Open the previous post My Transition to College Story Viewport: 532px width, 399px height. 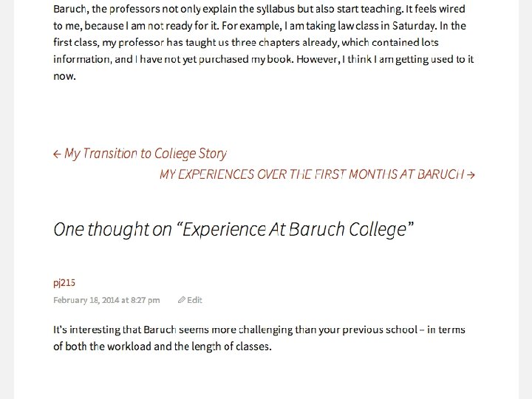[x=140, y=154]
